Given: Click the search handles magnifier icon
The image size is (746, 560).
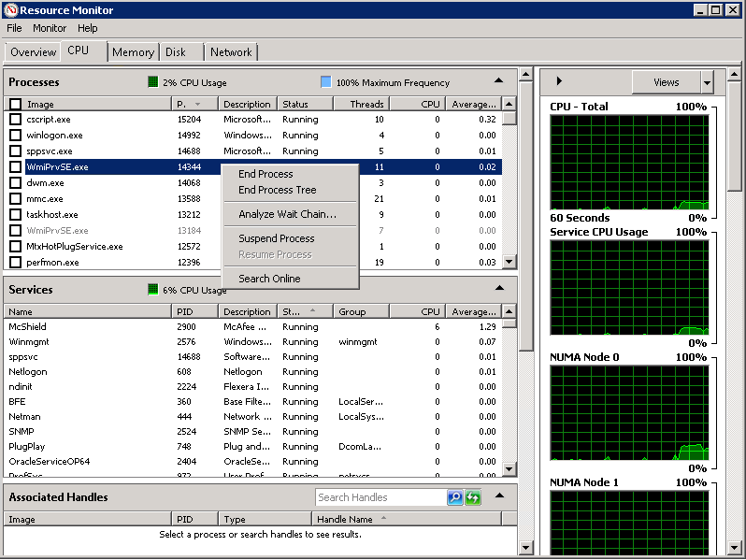Looking at the screenshot, I should click(455, 497).
